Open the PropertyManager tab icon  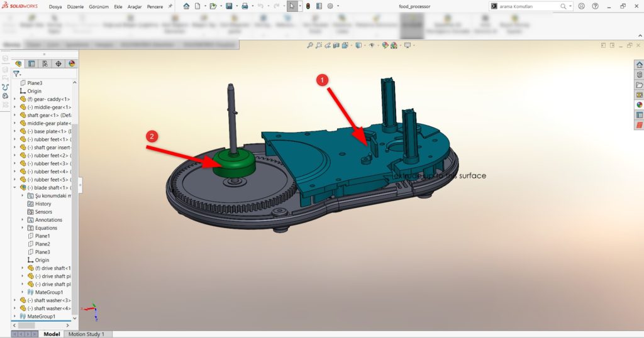coord(31,63)
